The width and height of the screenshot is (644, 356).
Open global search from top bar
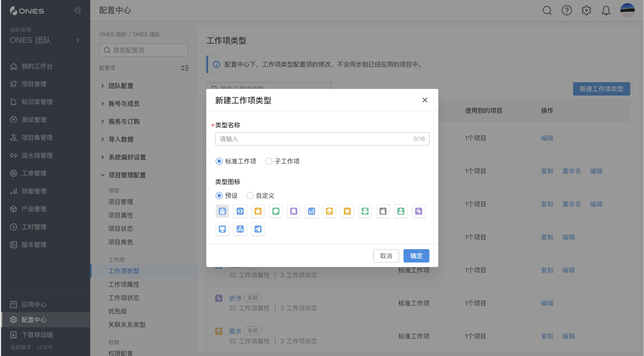(547, 11)
